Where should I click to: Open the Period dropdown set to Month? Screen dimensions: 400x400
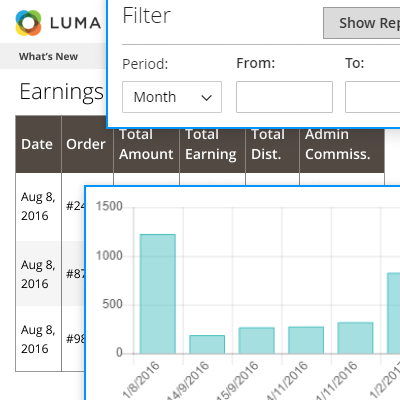(172, 97)
